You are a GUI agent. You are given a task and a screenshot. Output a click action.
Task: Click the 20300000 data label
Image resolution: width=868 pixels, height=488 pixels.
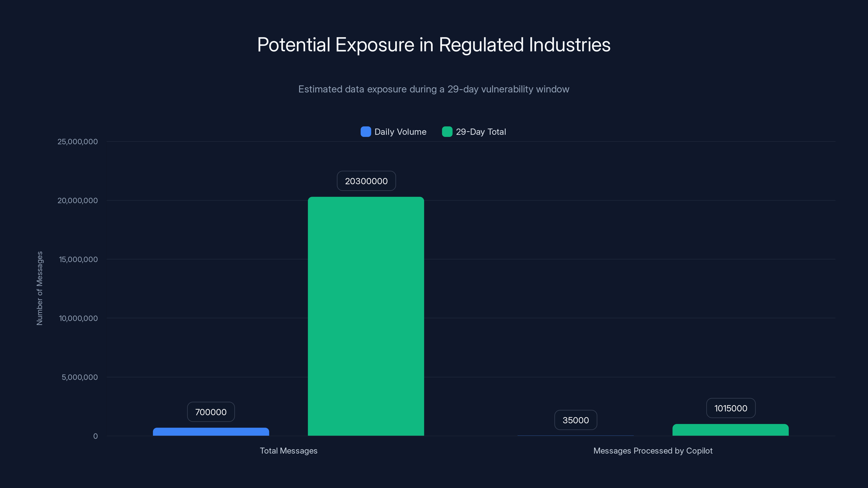(x=366, y=181)
